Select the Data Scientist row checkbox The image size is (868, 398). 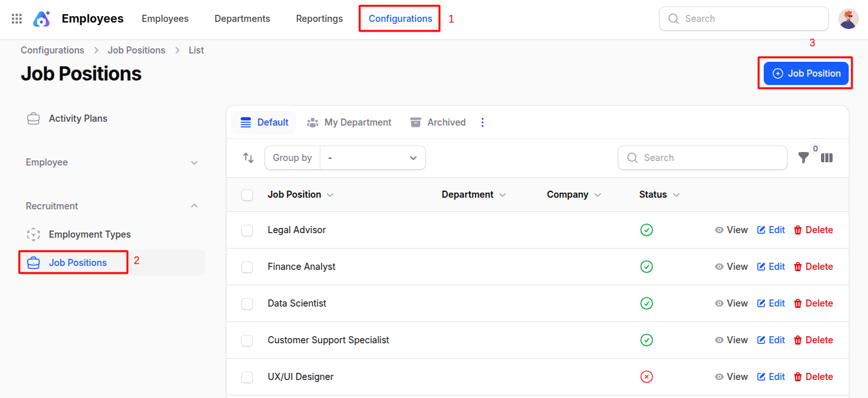pos(247,303)
